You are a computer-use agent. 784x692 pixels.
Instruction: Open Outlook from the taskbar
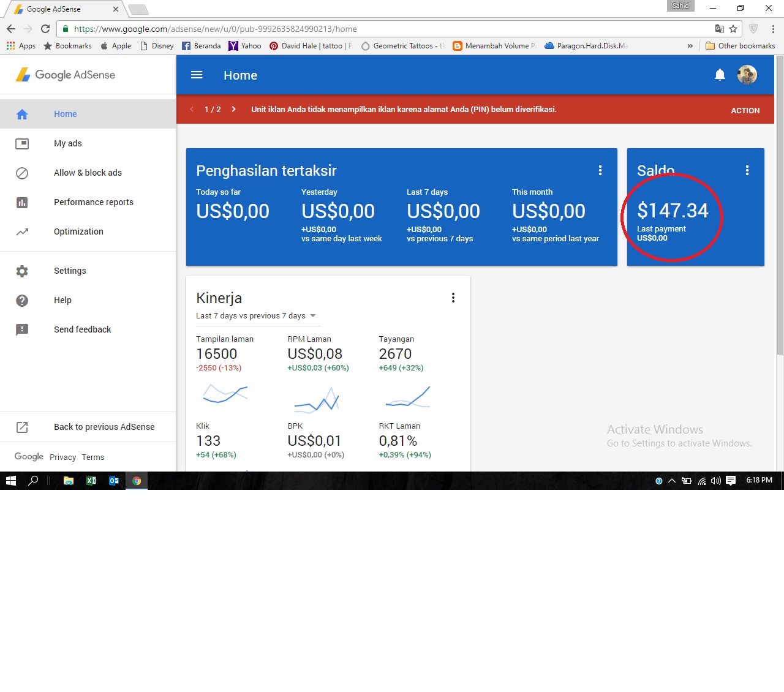pyautogui.click(x=114, y=481)
